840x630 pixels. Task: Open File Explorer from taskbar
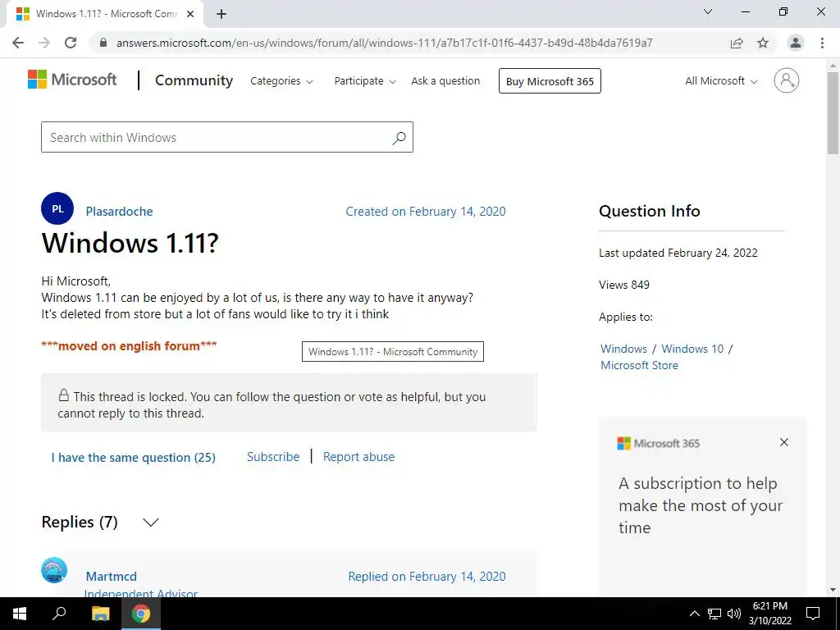100,614
